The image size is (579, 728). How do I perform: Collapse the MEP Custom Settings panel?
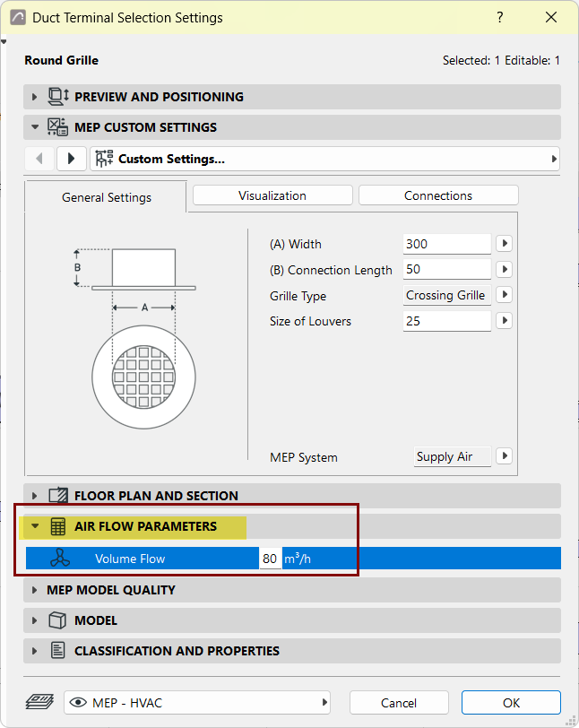tap(35, 126)
